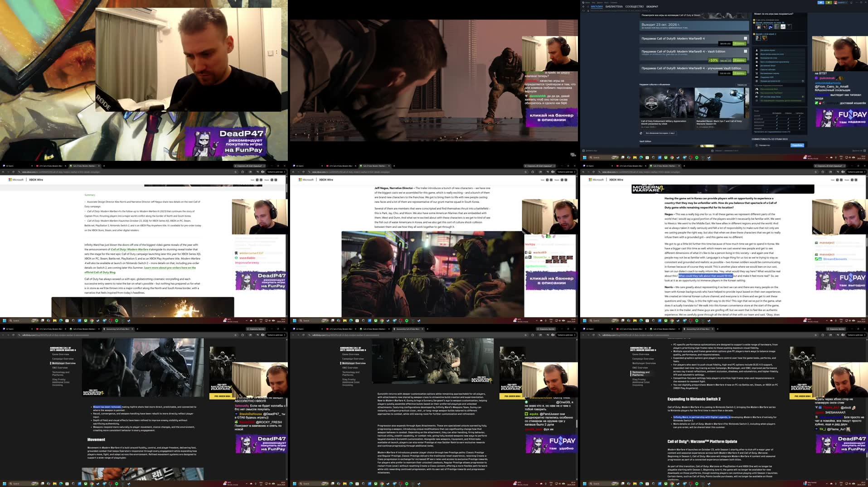Switch to 'Announcing Call of Duty' tab, Movement panel
868x487 pixels.
tap(119, 329)
